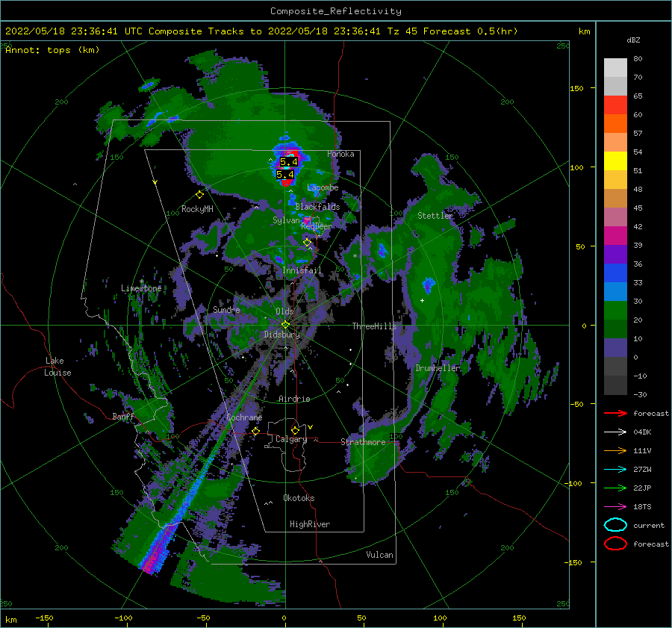Click the asterisk marker above Limestone
The image size is (672, 628).
141,282
